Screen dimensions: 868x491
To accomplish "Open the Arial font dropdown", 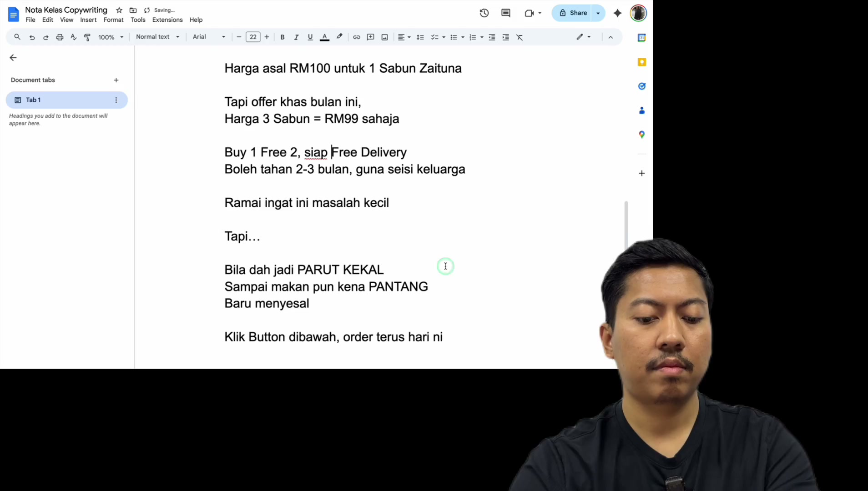I will [x=209, y=37].
